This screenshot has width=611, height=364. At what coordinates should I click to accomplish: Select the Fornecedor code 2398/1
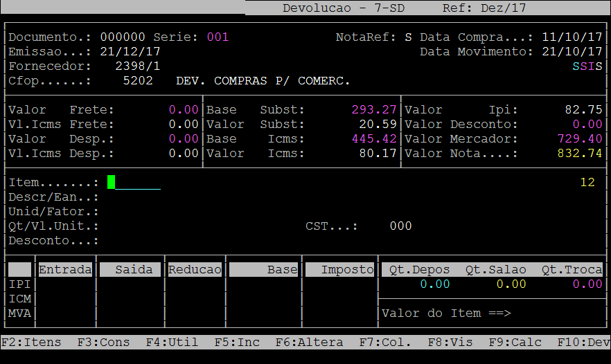pos(138,66)
